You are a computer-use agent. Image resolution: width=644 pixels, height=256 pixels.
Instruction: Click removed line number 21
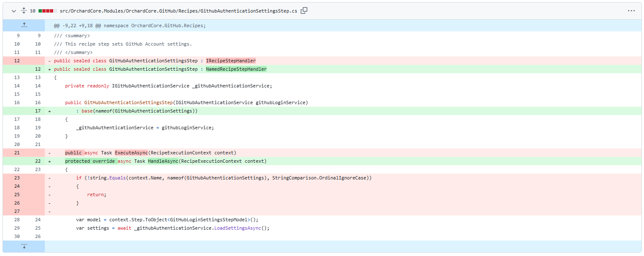17,153
